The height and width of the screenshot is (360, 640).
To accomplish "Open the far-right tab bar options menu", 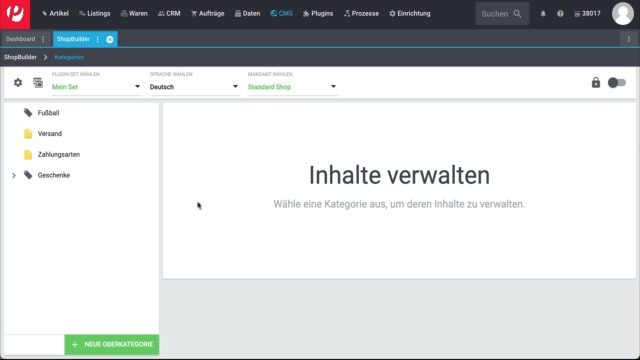I will click(629, 39).
